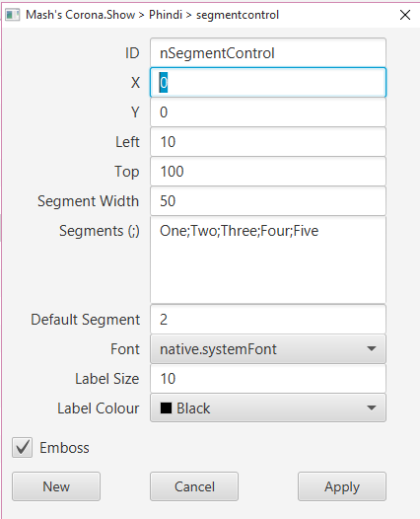Focus the Segment Width field
Image resolution: width=420 pixels, height=519 pixels.
coord(268,201)
